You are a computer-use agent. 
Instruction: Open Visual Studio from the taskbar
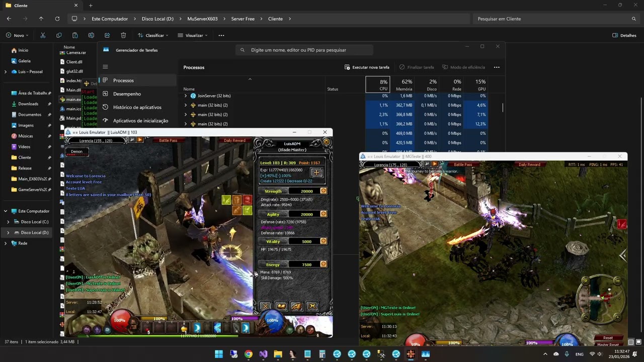point(263,354)
